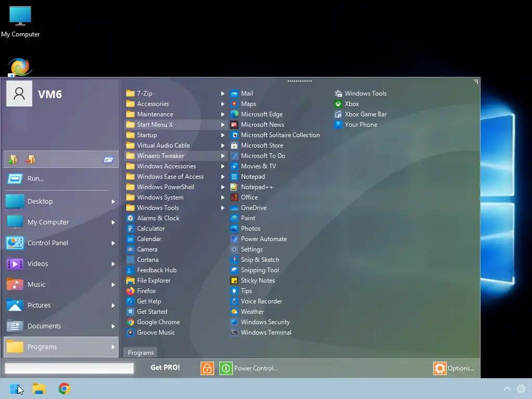
Task: Click the VM6 user avatar picture
Action: (19, 94)
